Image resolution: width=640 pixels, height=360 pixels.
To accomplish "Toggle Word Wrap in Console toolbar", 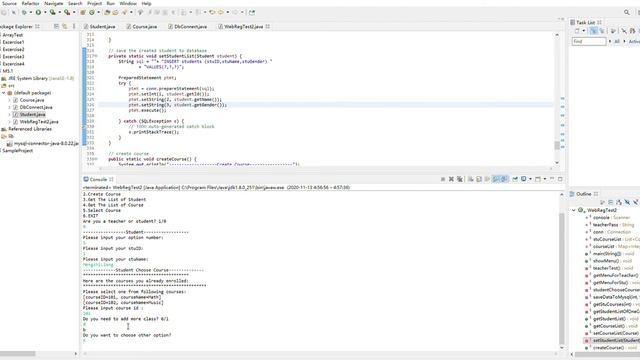I will [x=487, y=179].
